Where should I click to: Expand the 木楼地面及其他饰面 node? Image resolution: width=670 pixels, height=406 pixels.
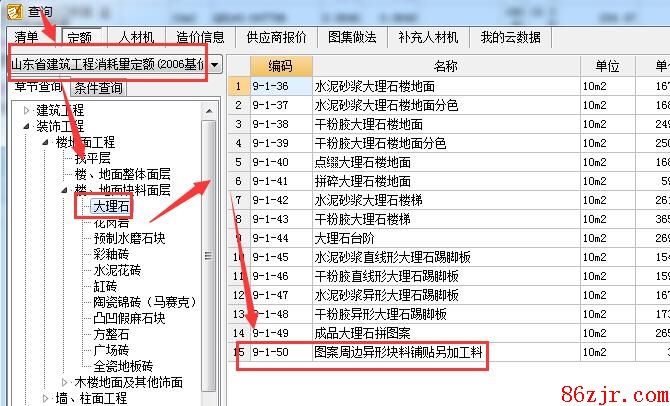coord(65,382)
